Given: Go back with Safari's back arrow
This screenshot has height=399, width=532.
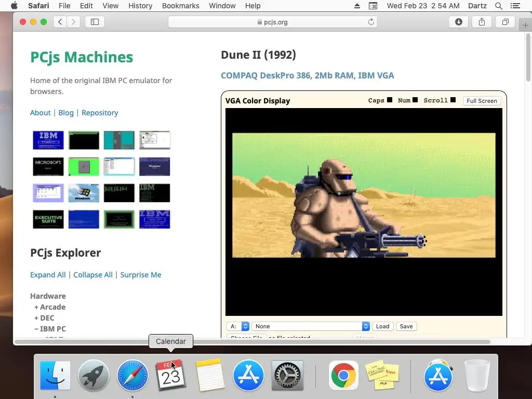Looking at the screenshot, I should 60,22.
